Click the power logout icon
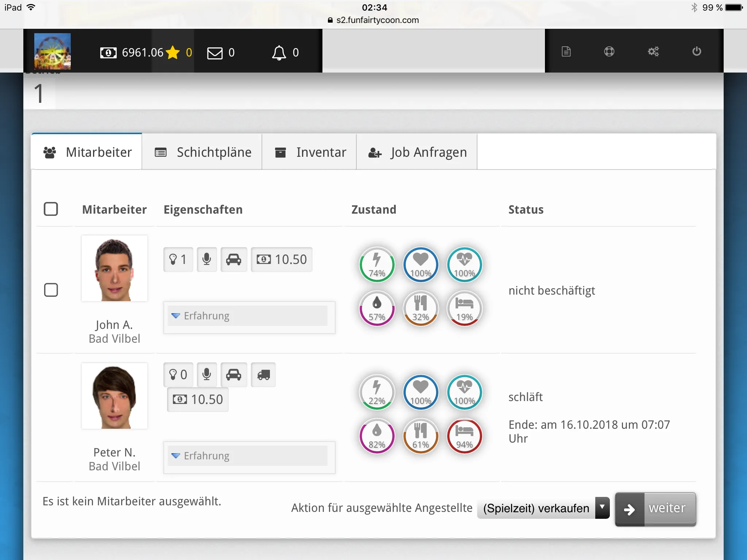 697,51
